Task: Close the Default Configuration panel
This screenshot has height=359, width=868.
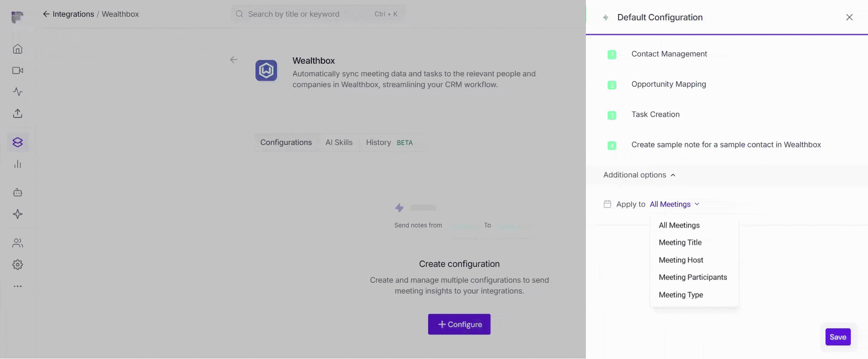Action: (849, 17)
